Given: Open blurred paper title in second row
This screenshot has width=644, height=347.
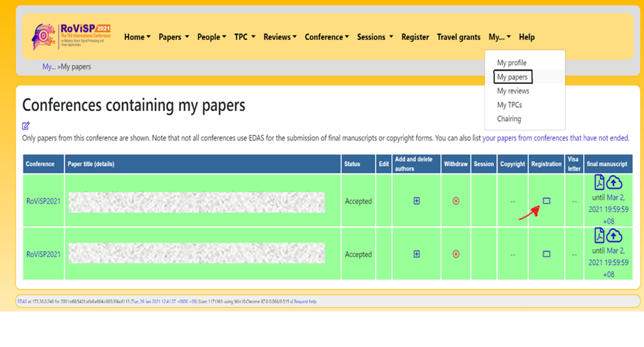Looking at the screenshot, I should 197,253.
